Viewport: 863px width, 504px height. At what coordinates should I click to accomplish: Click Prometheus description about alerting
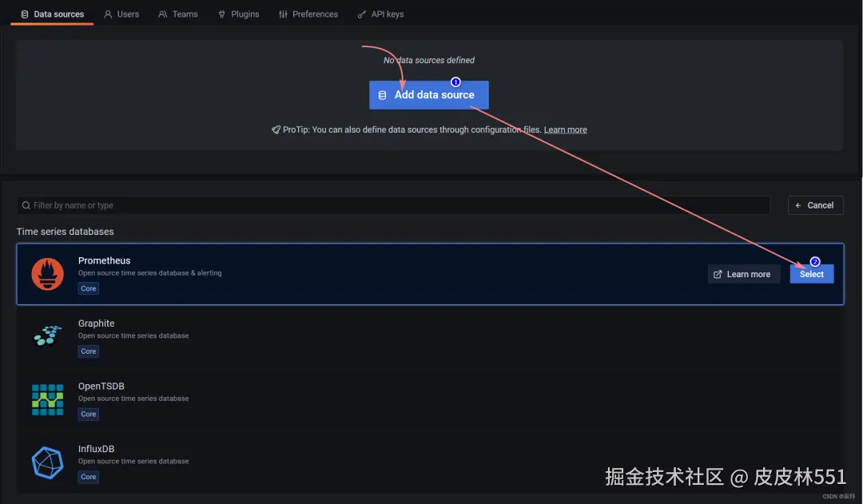click(x=149, y=273)
